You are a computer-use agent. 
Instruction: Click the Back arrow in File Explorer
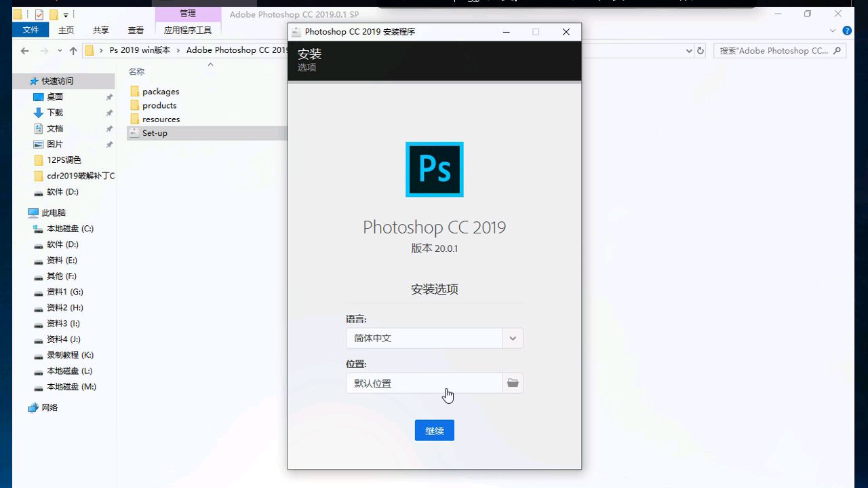tap(25, 51)
